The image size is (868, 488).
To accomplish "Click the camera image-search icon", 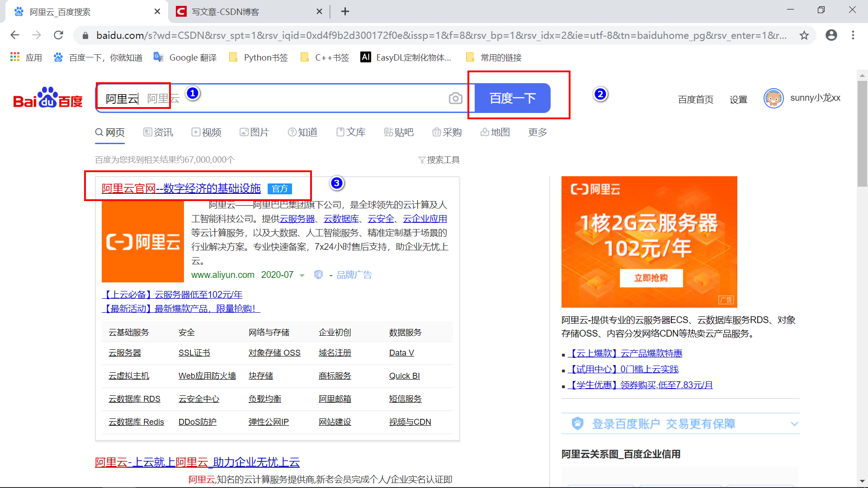I will 455,98.
